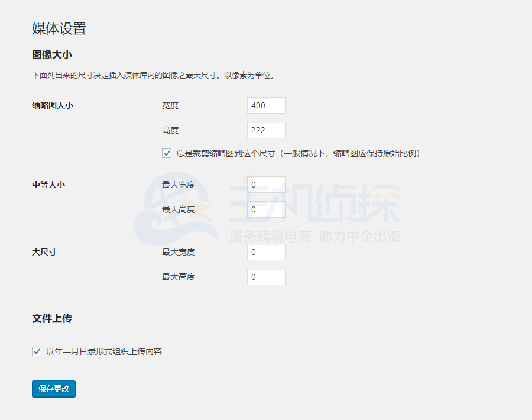Select the thumbnail height field containing 222
The image size is (532, 420).
[265, 130]
